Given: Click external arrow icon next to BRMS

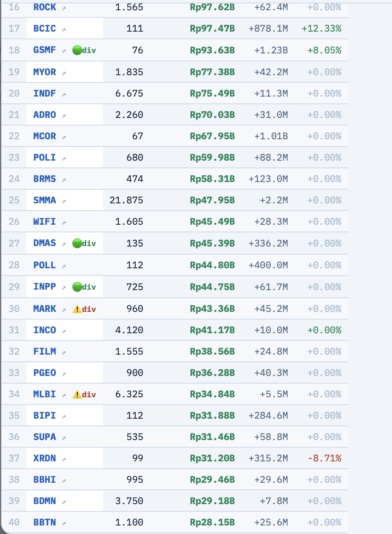Looking at the screenshot, I should pos(64,179).
